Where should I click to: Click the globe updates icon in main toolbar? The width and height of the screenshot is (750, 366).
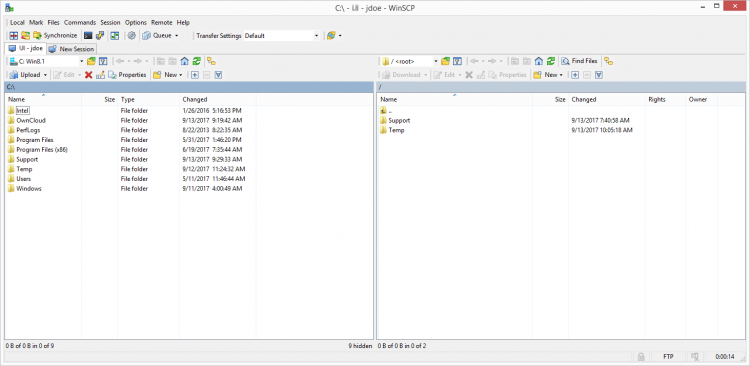[331, 35]
